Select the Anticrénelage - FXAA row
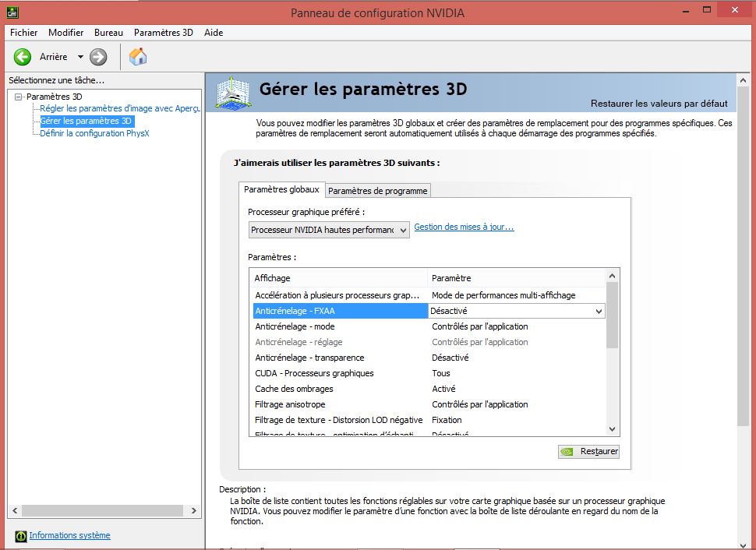 coord(341,311)
